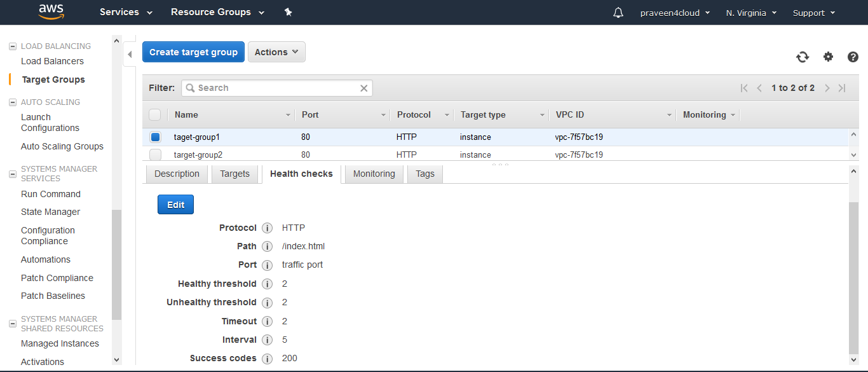Viewport: 868px width, 372px height.
Task: Open info tooltip next to Protocol
Action: pyautogui.click(x=266, y=228)
